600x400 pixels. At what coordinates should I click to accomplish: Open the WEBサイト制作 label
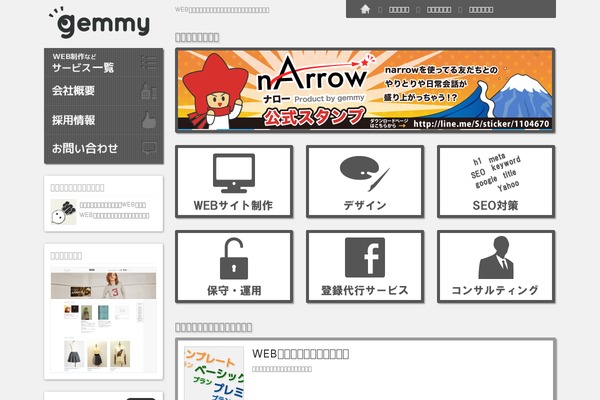(x=233, y=206)
